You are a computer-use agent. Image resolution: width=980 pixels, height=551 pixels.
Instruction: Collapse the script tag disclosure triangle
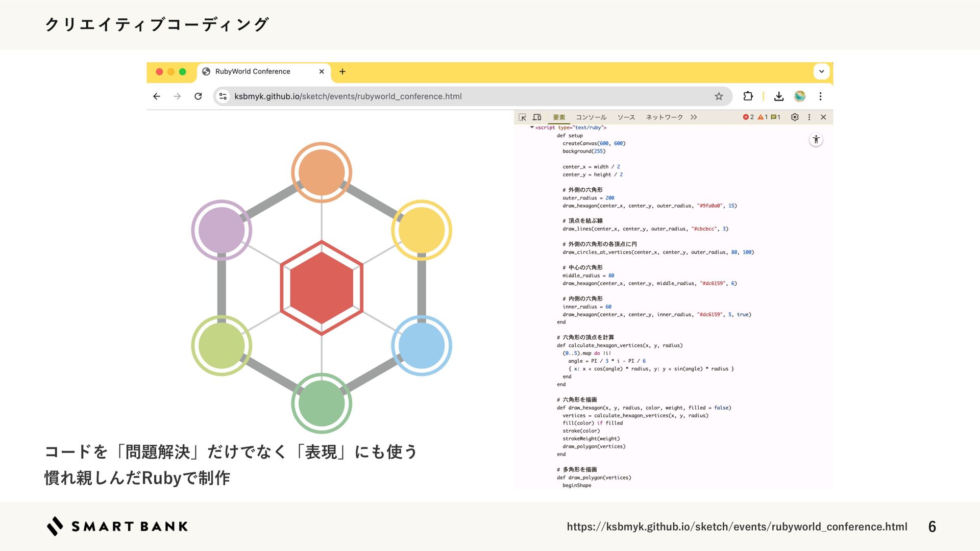[x=532, y=128]
